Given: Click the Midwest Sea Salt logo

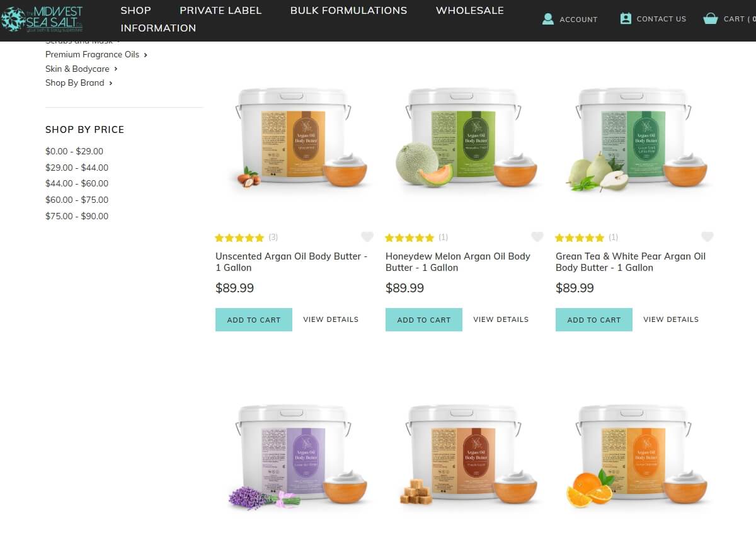Looking at the screenshot, I should tap(42, 20).
